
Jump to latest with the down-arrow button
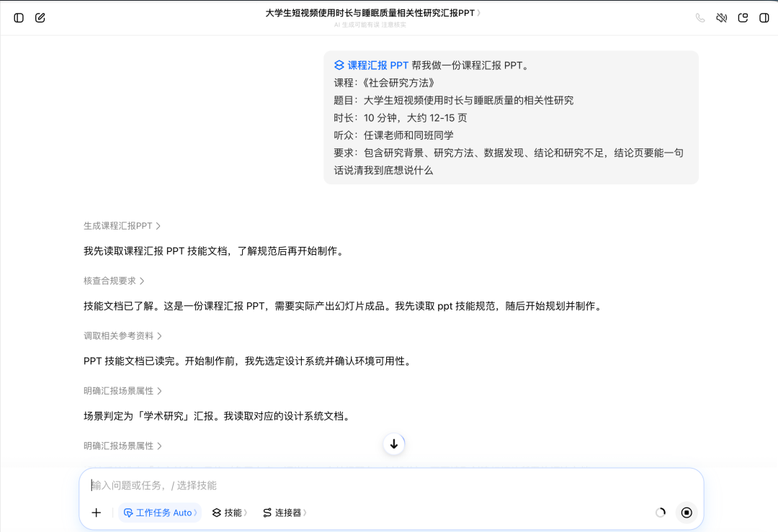pyautogui.click(x=394, y=443)
